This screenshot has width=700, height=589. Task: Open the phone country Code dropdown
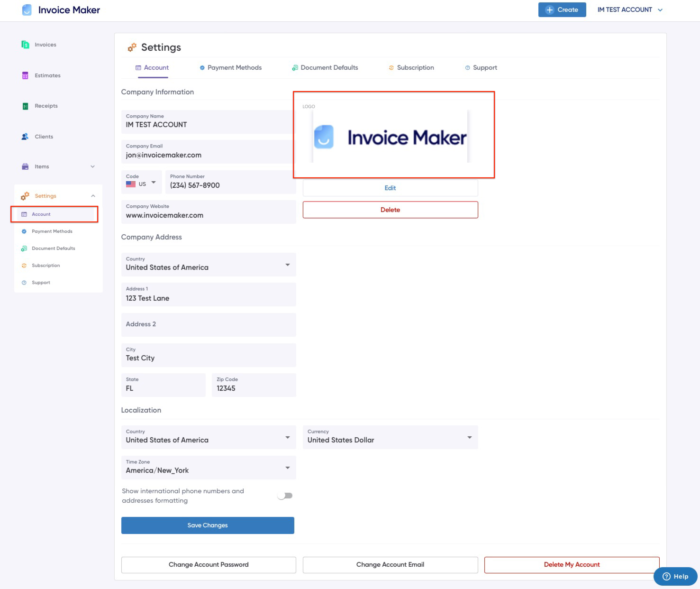[141, 182]
